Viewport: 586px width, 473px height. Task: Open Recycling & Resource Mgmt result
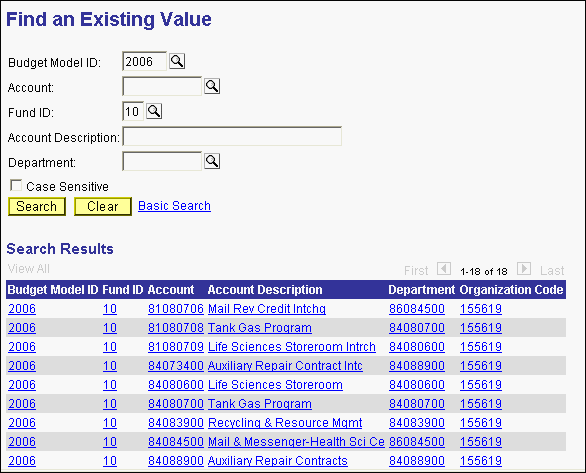285,423
